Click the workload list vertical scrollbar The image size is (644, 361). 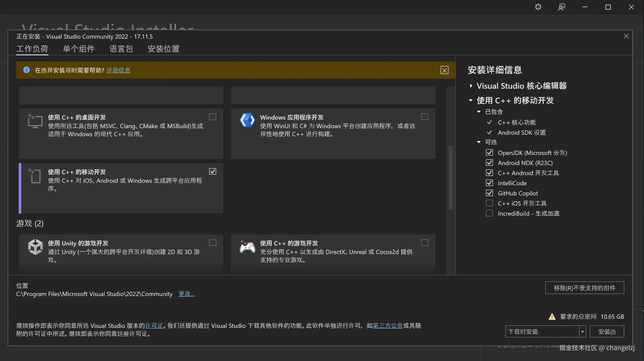pos(451,177)
